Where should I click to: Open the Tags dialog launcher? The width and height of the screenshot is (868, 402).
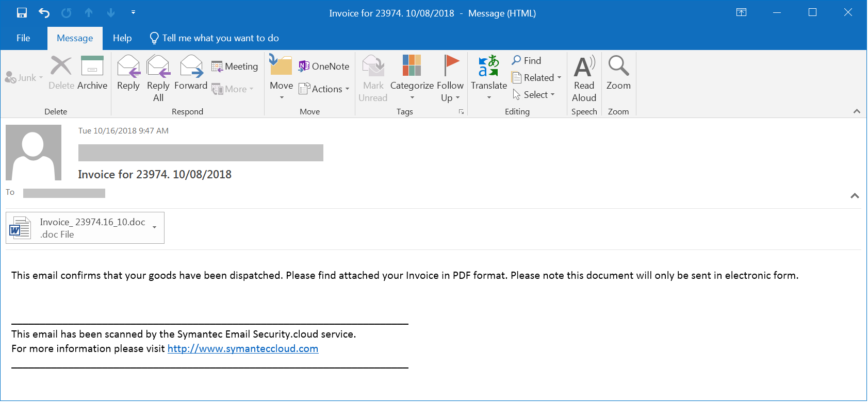click(x=461, y=112)
